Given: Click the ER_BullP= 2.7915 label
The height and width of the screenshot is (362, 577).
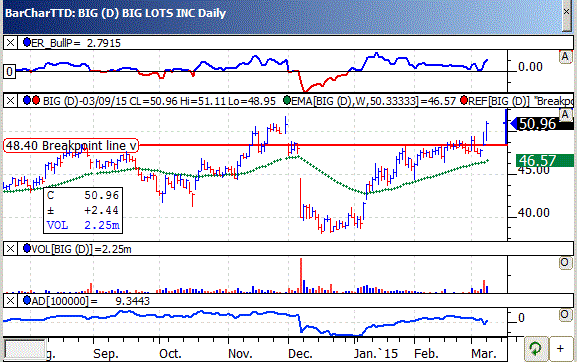Looking at the screenshot, I should [76, 43].
